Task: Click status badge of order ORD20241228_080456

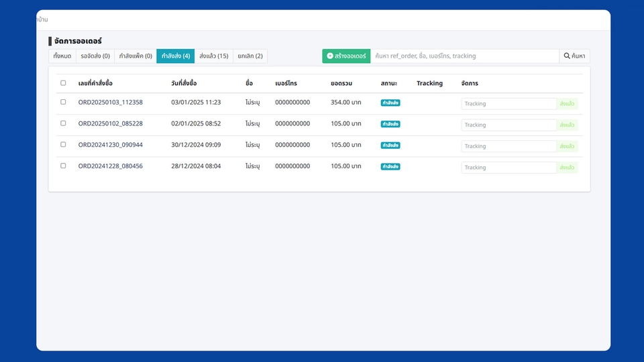Action: coord(390,167)
